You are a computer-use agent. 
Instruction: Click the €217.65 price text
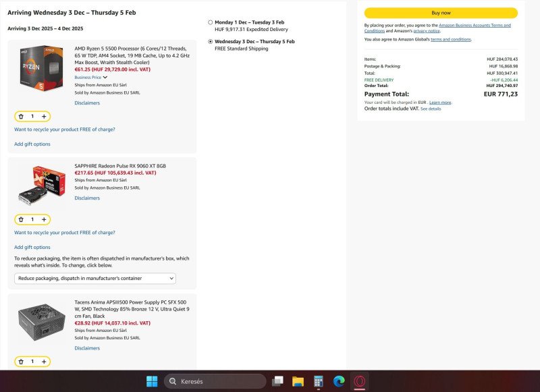tap(115, 173)
